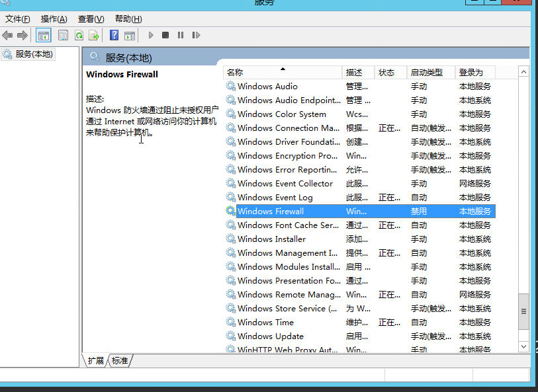Sort by the 状态 column header
Screen dimensions: 538x392
pyautogui.click(x=390, y=73)
